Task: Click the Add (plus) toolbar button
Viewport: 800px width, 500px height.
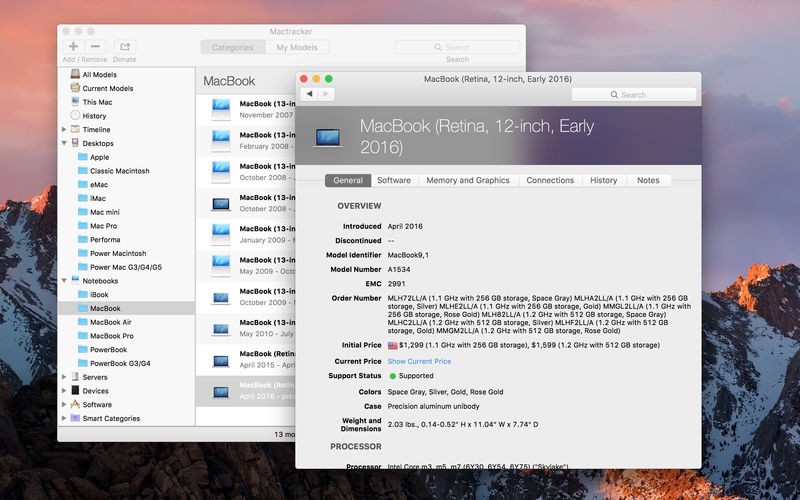Action: point(73,47)
